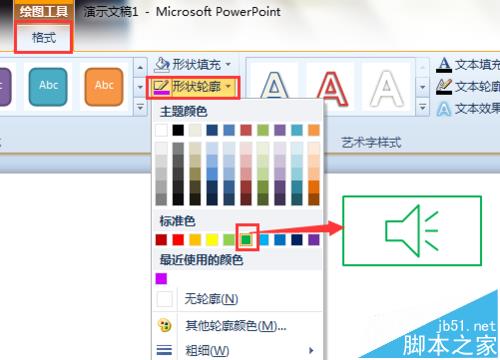Go to the previous row of shape styles
This screenshot has height=360, width=500.
pyautogui.click(x=140, y=67)
